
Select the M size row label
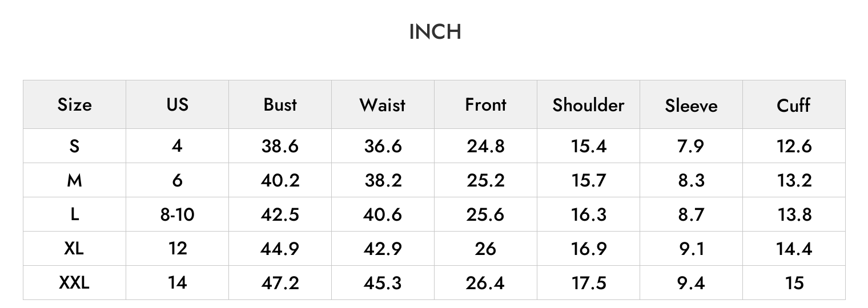coord(74,180)
